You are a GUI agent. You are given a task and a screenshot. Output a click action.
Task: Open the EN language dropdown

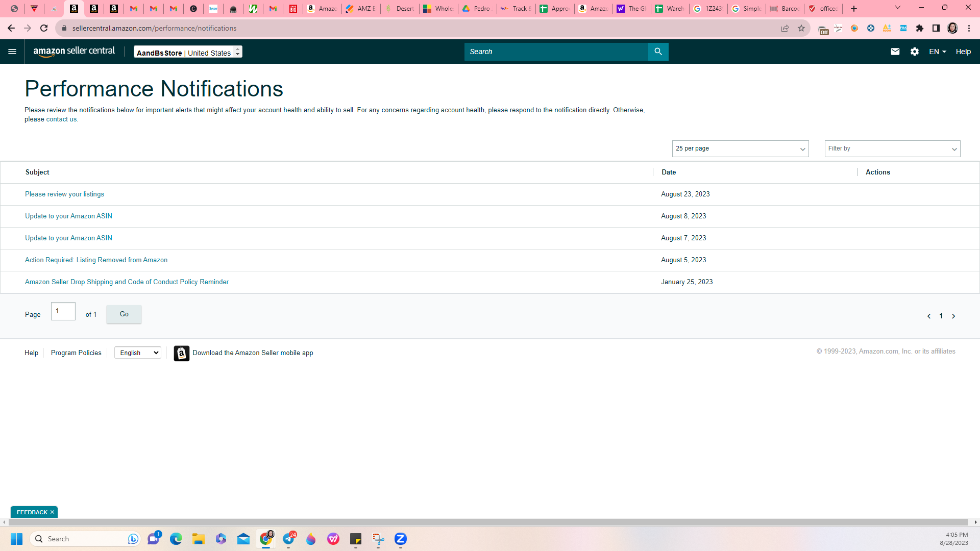click(937, 52)
